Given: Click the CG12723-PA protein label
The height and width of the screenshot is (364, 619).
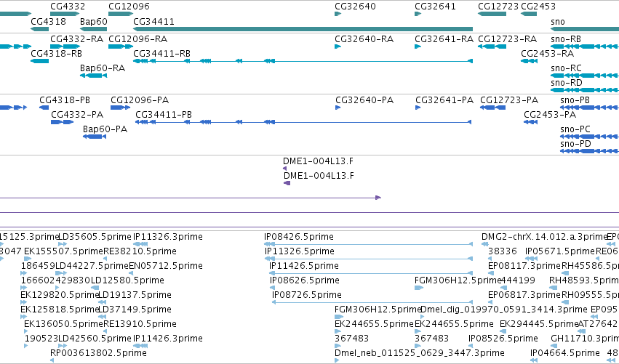Looking at the screenshot, I should 509,100.
